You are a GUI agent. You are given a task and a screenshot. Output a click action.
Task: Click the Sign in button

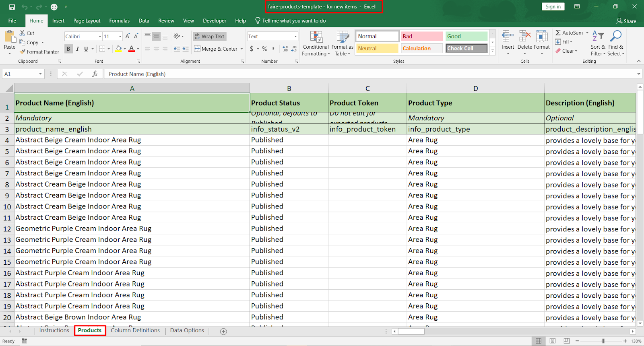[553, 6]
